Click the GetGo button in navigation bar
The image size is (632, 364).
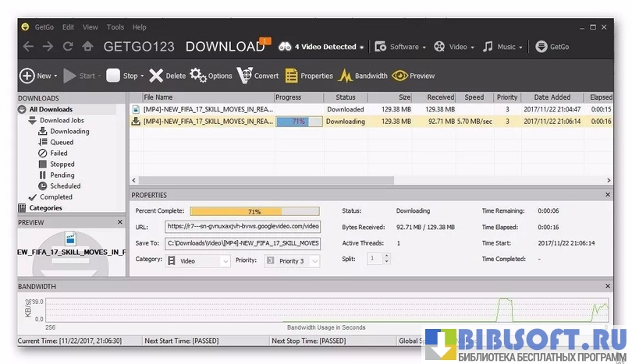[552, 47]
